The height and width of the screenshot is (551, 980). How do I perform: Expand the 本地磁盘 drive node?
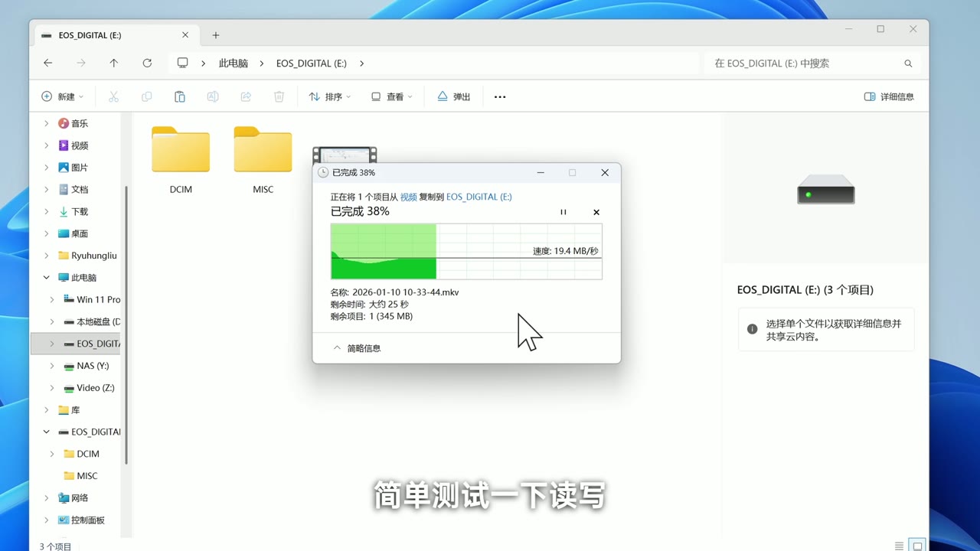52,322
